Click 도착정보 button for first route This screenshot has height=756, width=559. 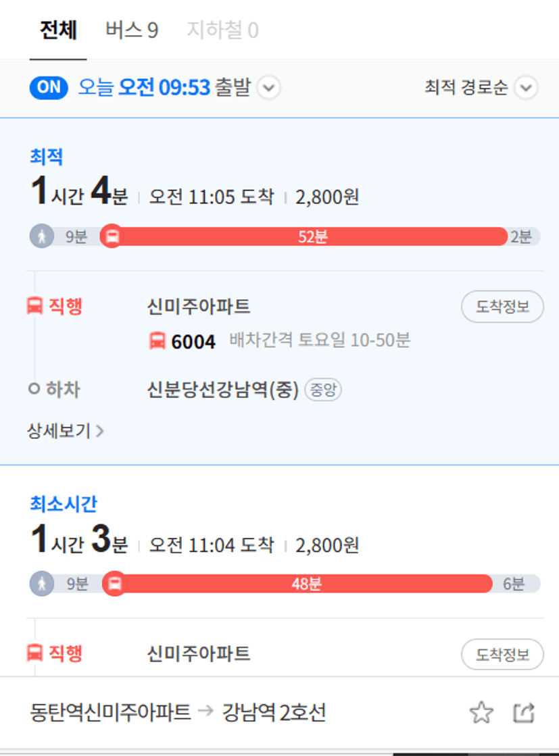tap(503, 307)
